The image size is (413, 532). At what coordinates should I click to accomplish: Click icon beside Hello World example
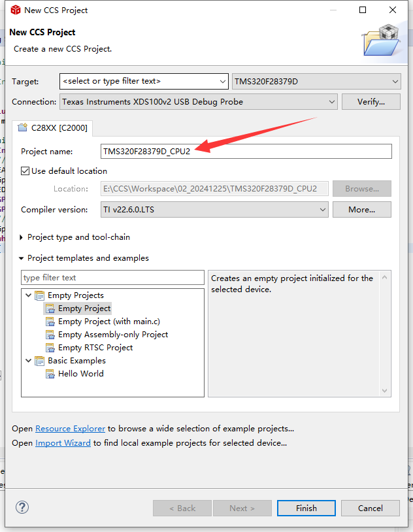click(50, 374)
